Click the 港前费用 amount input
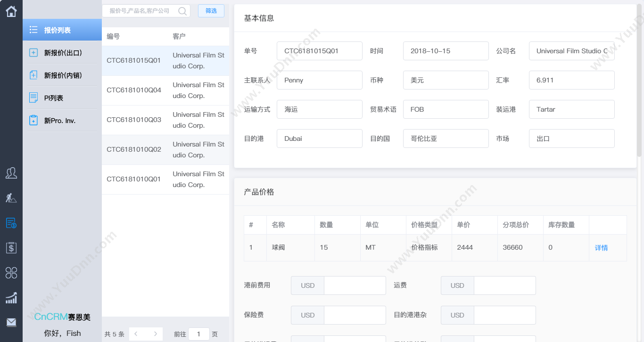644x342 pixels. pyautogui.click(x=355, y=285)
